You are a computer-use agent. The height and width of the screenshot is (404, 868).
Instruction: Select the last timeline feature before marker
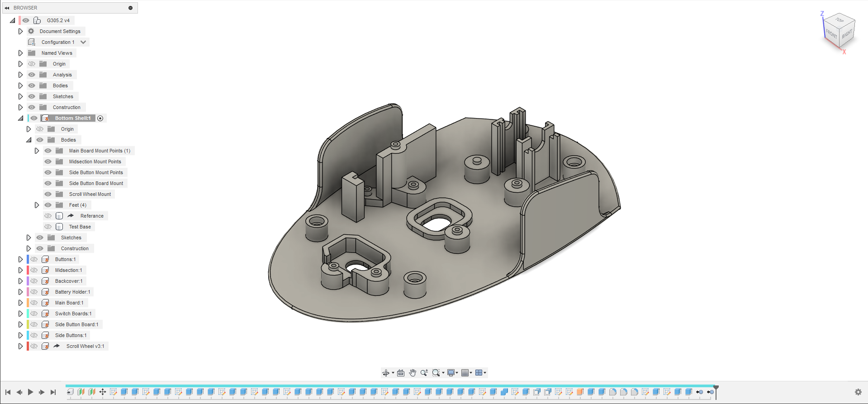pyautogui.click(x=710, y=392)
